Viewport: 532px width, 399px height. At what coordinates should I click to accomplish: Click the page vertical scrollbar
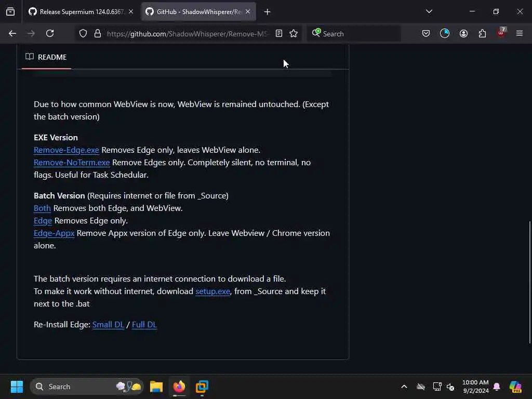(529, 282)
